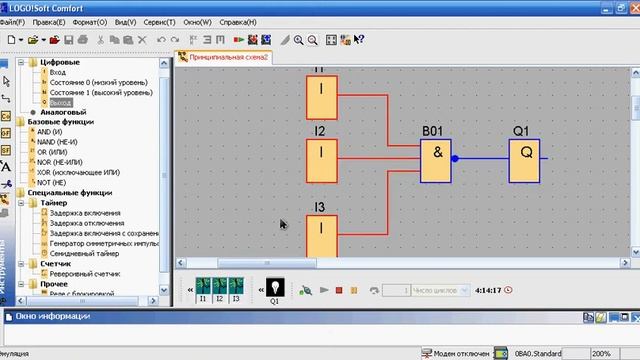Collapse the Прочее tree folder
The width and height of the screenshot is (640, 360).
click(x=21, y=284)
